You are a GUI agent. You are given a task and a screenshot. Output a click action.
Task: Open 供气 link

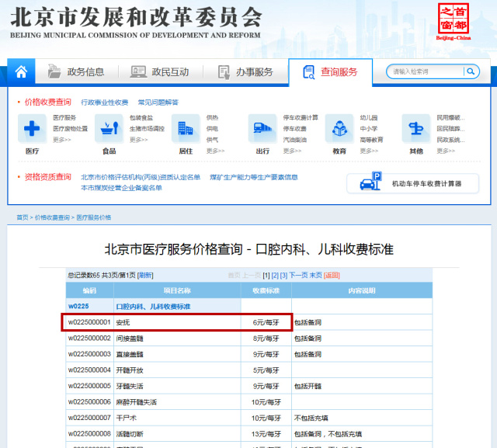point(212,140)
